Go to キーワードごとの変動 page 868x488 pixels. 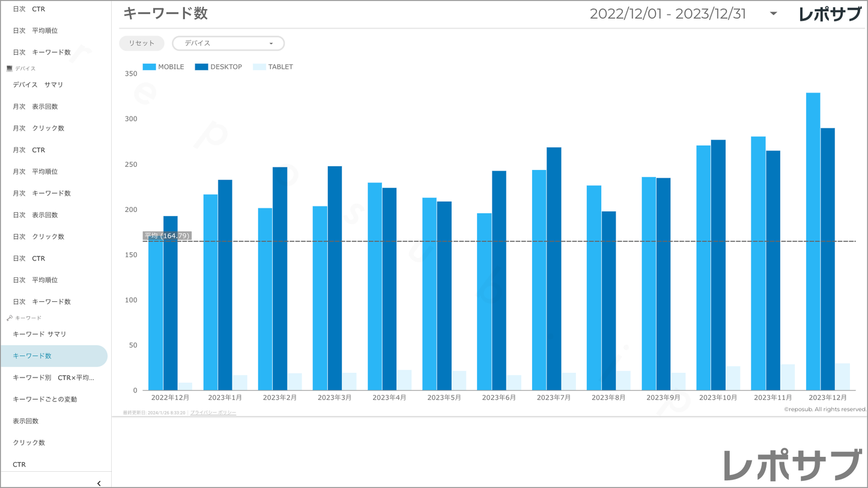(x=45, y=399)
